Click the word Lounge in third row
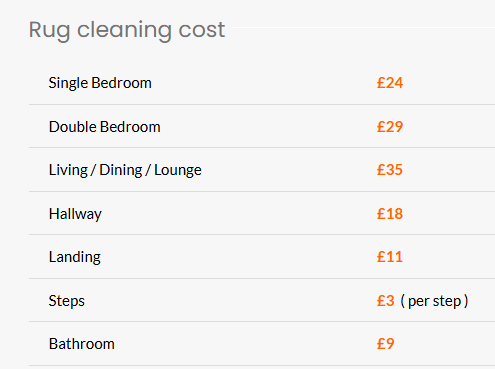495x369 pixels. 178,170
